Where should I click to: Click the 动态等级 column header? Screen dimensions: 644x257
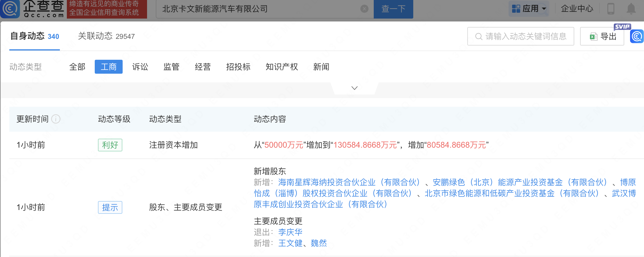tap(114, 119)
